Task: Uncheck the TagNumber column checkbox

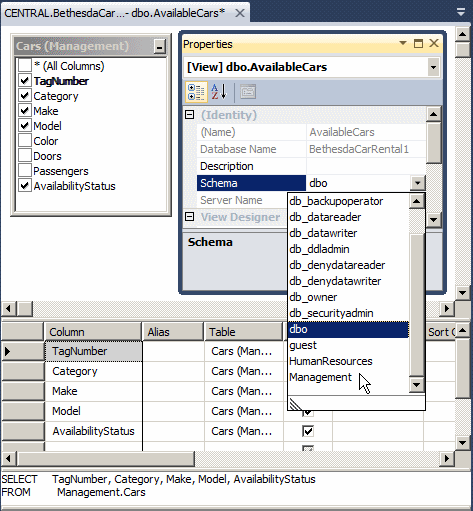Action: click(x=25, y=81)
